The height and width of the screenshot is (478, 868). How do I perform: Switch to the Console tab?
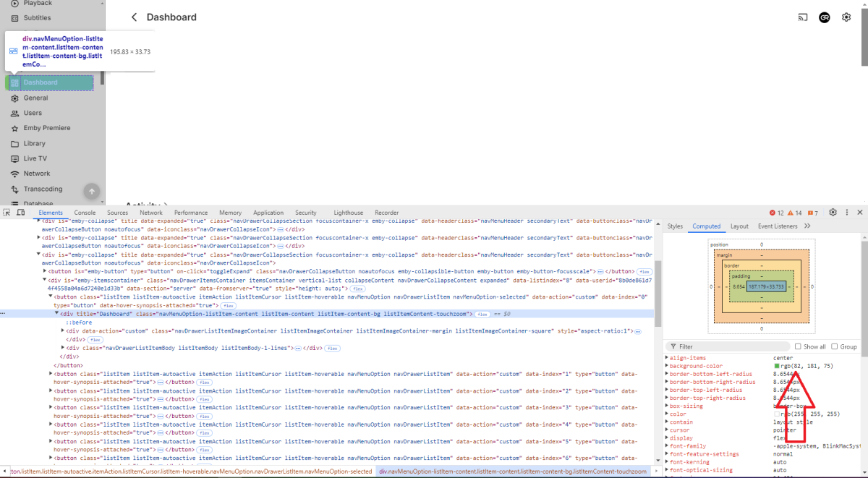(x=85, y=213)
